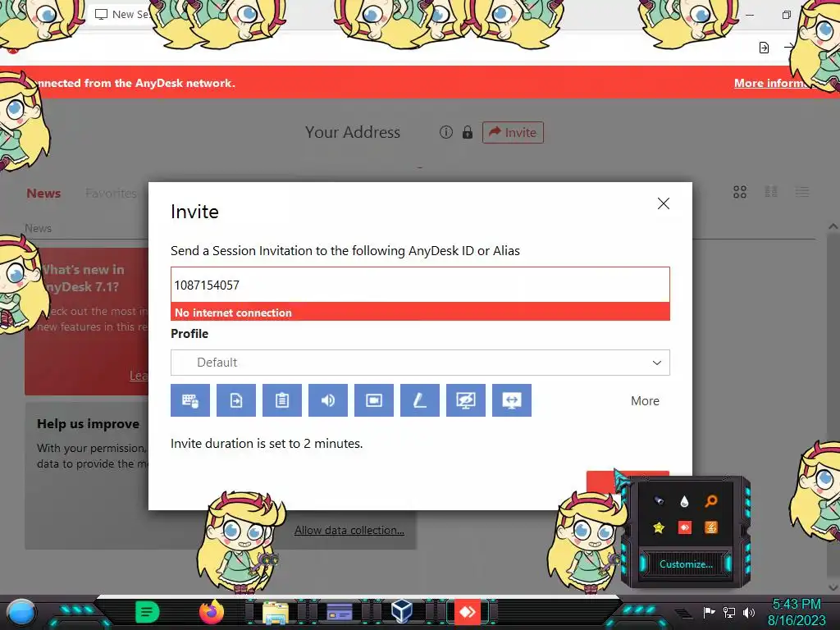Toggle privacy mode crossed-eye monitor icon
The height and width of the screenshot is (630, 840).
(x=466, y=400)
